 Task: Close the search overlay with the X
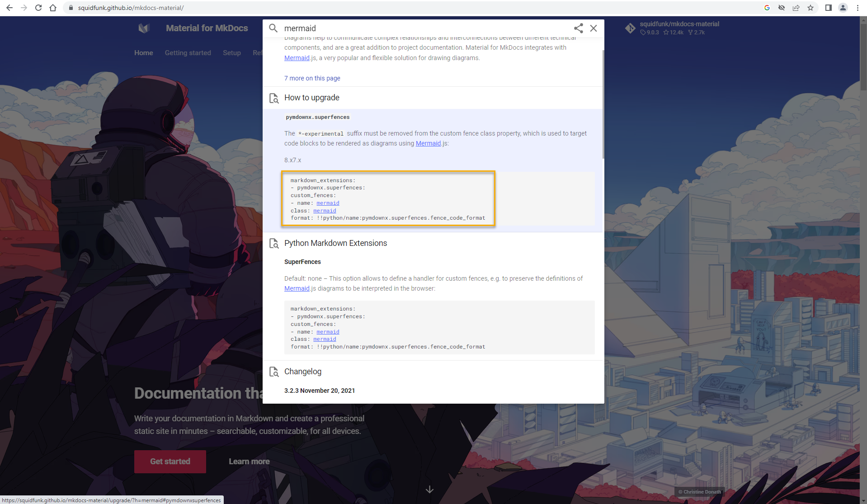[x=594, y=28]
